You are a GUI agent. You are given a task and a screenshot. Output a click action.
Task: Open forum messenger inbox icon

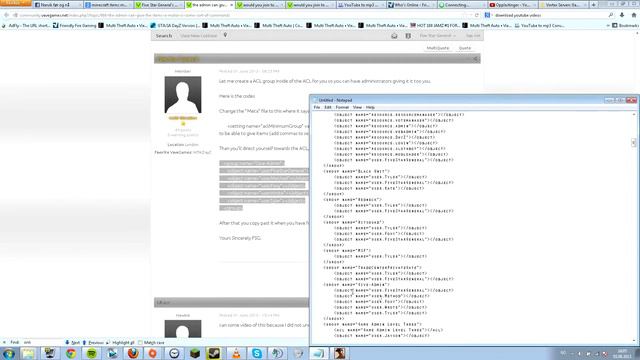(394, 36)
